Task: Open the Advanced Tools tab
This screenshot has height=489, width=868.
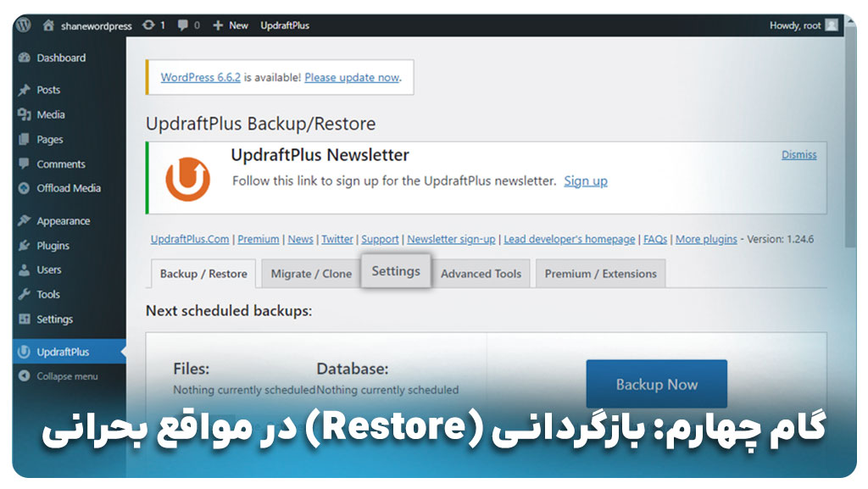Action: 481,274
